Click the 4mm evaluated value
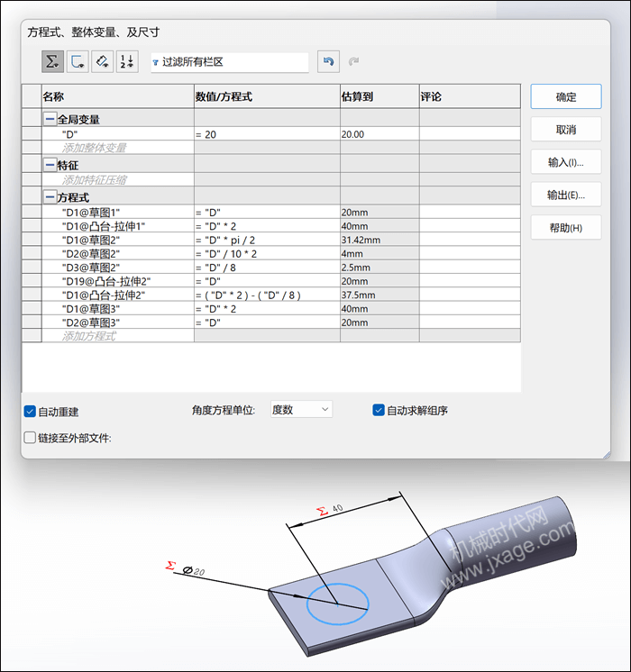This screenshot has height=672, width=631. coord(380,253)
